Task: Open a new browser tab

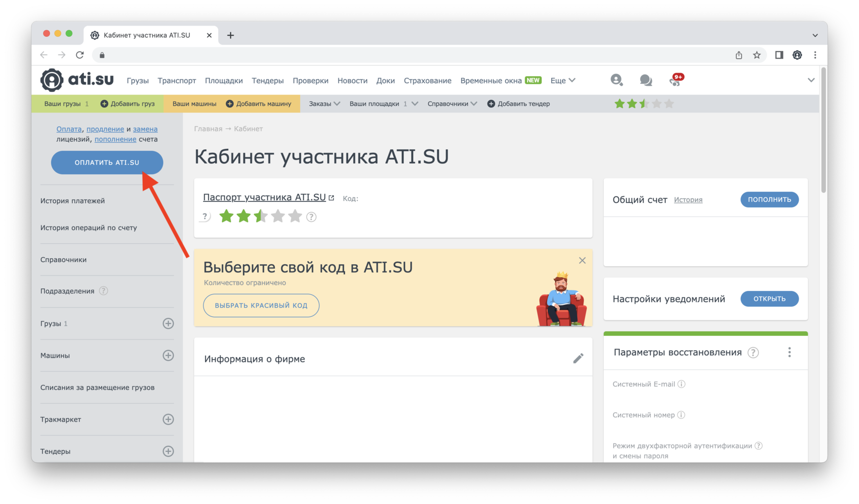Action: 231,35
